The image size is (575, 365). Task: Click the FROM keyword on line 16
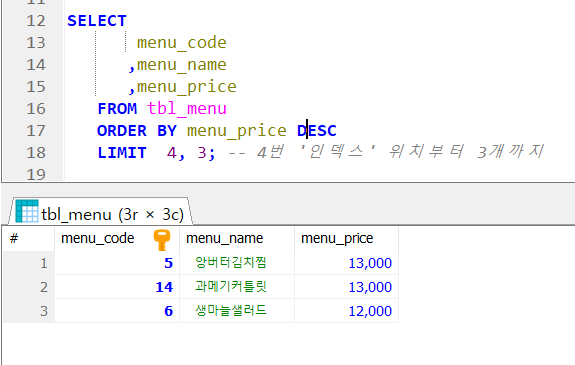coord(117,109)
